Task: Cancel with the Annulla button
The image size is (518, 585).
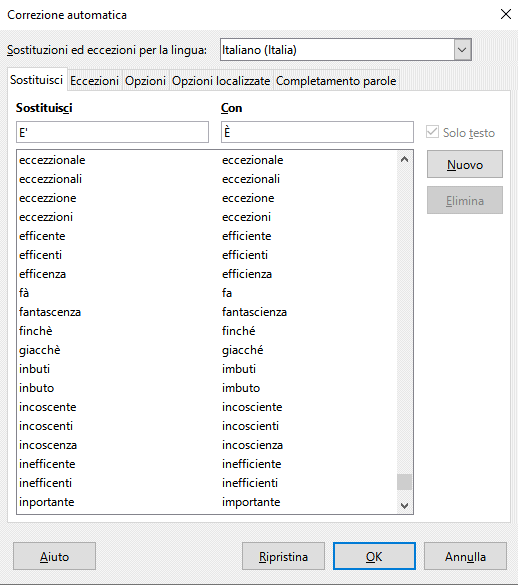Action: coord(465,556)
